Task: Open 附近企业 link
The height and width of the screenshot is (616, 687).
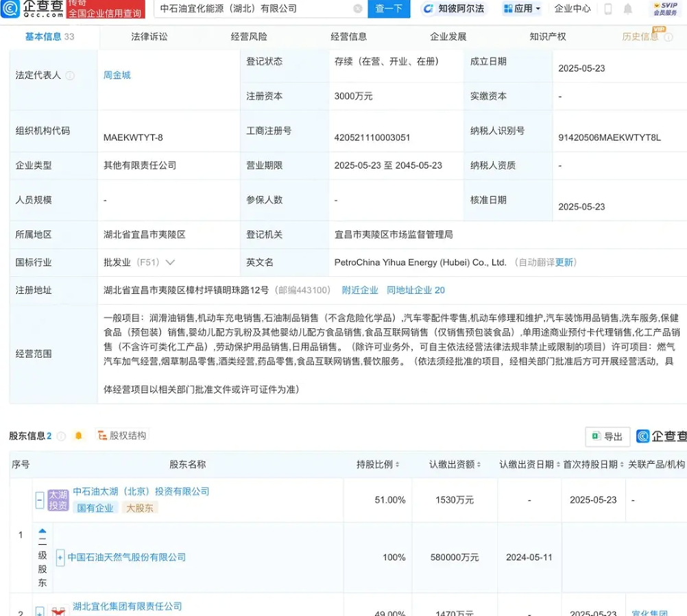Action: pos(360,291)
